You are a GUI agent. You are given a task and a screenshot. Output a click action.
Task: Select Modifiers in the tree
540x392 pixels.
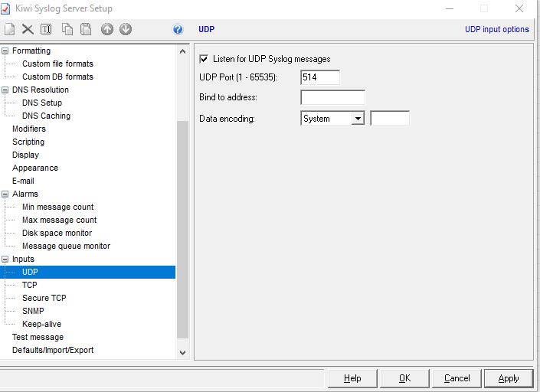click(x=29, y=129)
